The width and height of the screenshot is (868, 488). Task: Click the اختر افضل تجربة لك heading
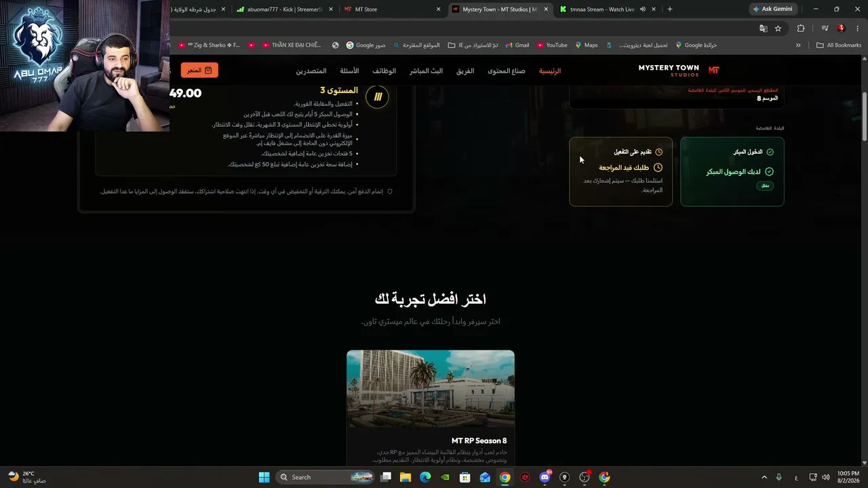click(x=430, y=299)
